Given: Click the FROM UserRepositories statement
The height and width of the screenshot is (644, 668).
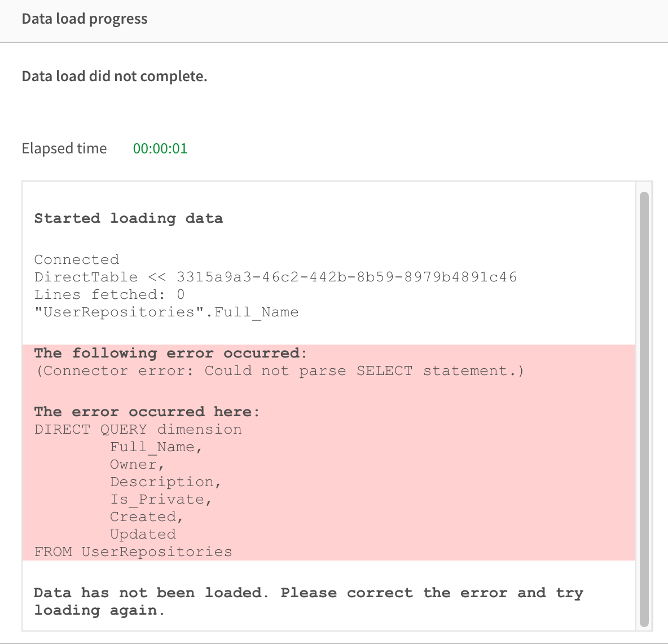Looking at the screenshot, I should tap(133, 552).
